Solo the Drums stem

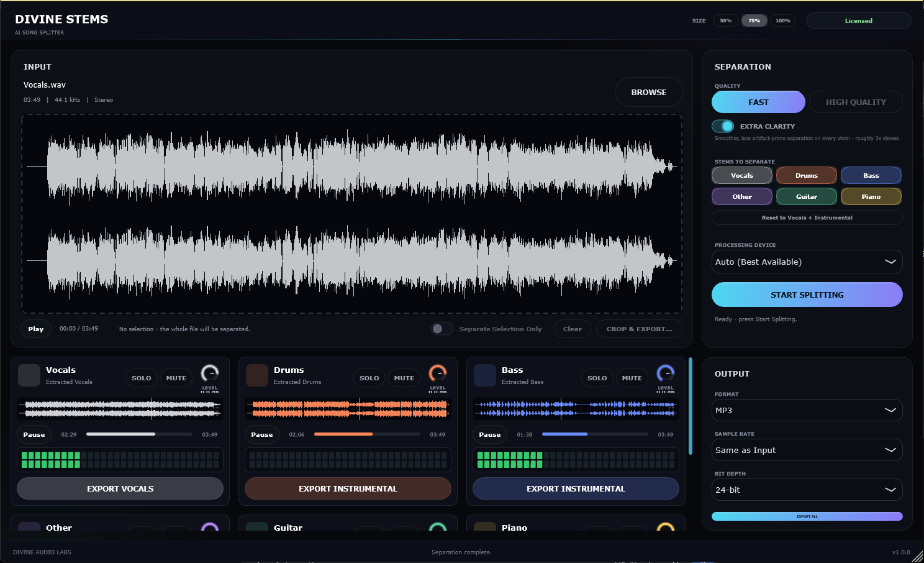tap(369, 378)
